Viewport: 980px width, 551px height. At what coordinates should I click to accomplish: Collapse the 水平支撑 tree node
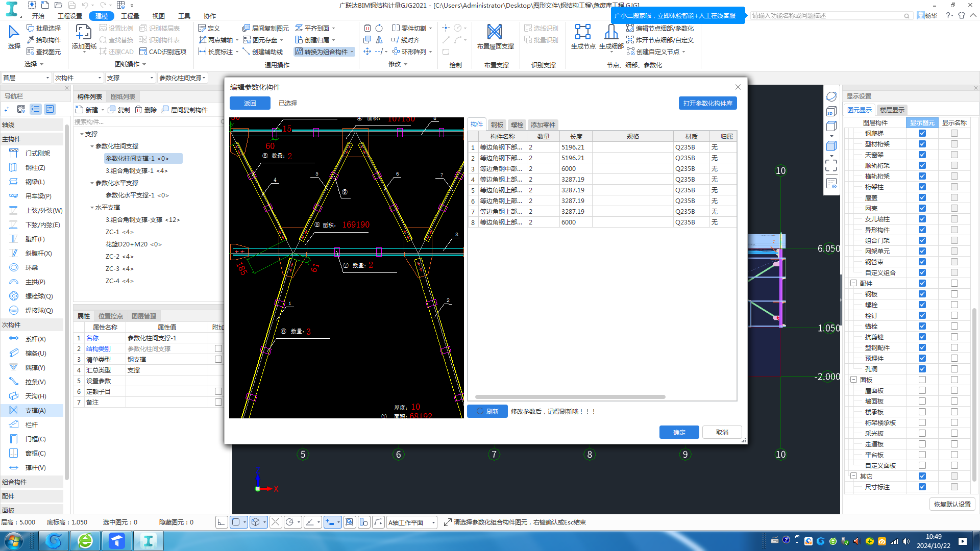click(92, 208)
